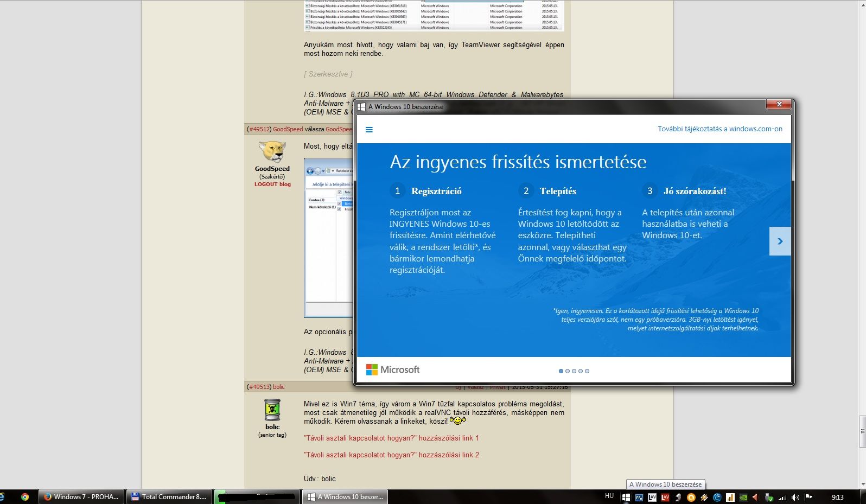
Task: Go to next slide with right arrow
Action: coord(780,241)
